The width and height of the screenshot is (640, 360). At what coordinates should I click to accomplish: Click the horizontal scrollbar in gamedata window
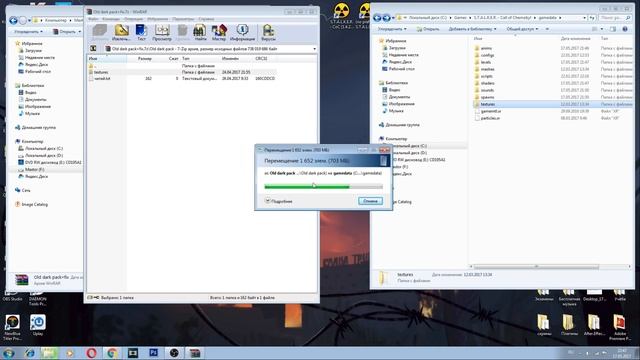536,267
